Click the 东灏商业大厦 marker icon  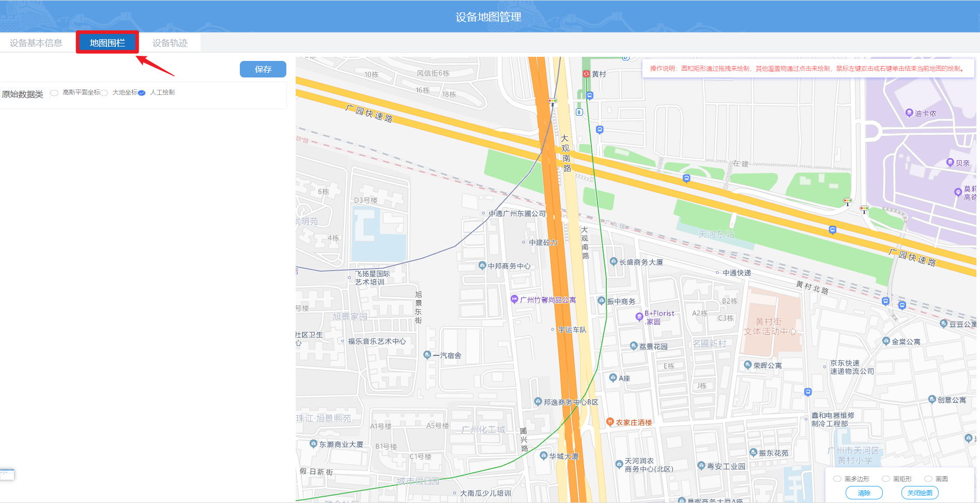tap(313, 444)
